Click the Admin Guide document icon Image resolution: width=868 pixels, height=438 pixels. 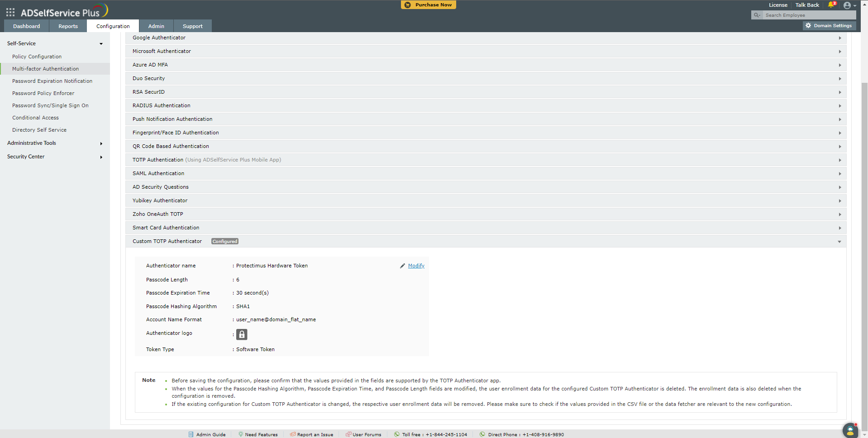point(191,434)
